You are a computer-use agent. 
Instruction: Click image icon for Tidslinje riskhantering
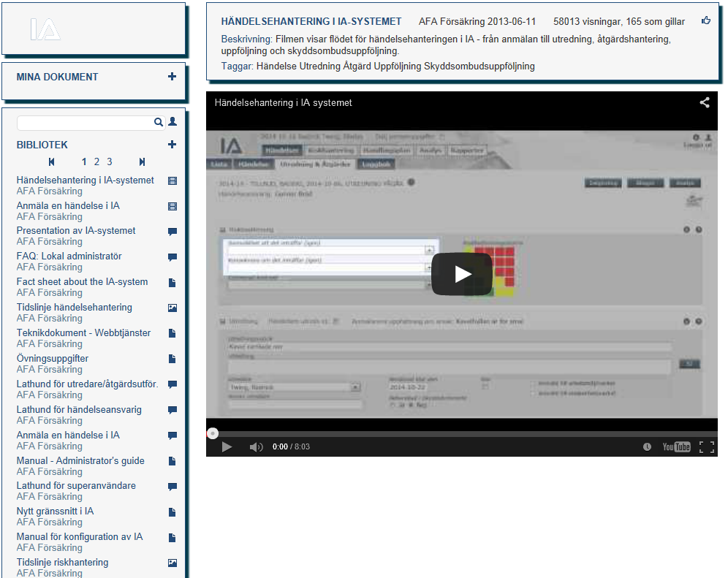click(x=172, y=563)
